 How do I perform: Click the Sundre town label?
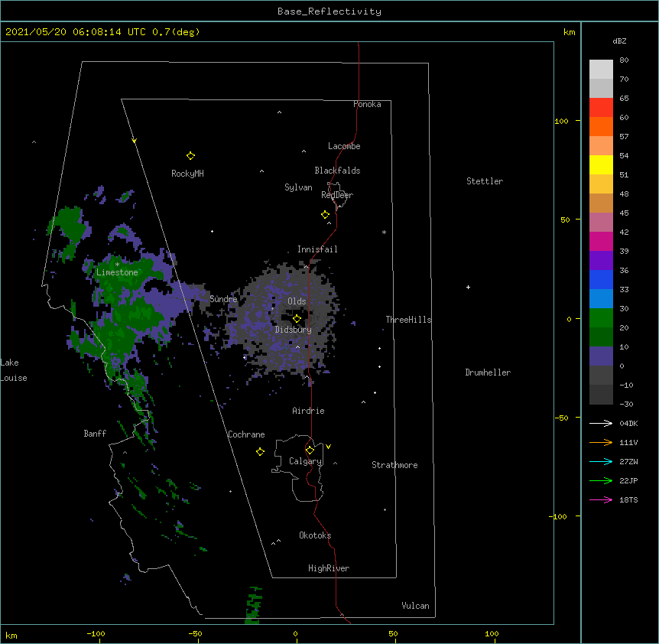[223, 299]
